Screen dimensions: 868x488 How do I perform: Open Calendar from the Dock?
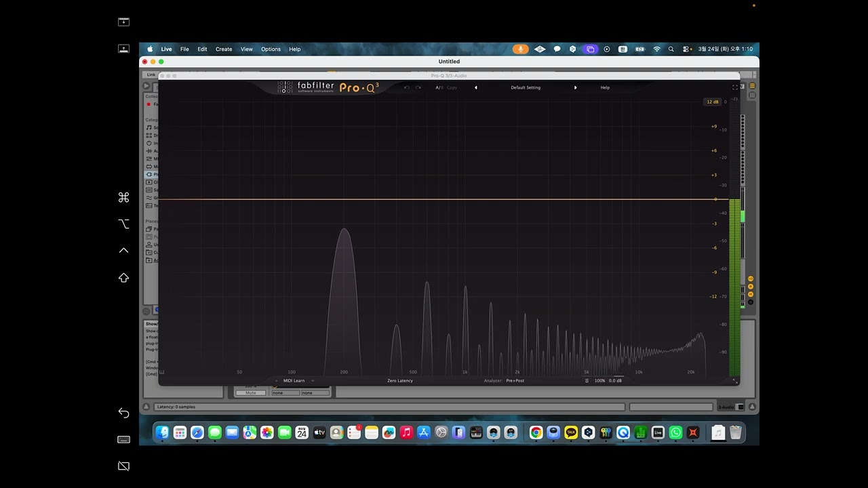302,432
